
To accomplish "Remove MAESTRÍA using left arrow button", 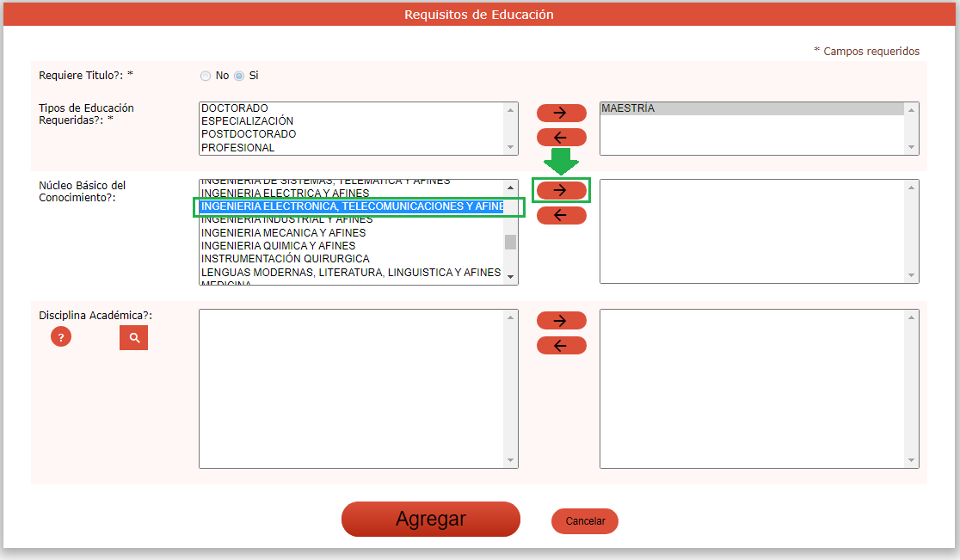I will [561, 138].
